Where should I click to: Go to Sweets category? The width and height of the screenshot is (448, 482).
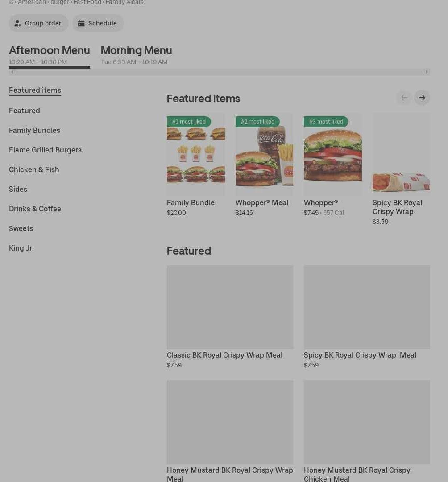click(21, 228)
